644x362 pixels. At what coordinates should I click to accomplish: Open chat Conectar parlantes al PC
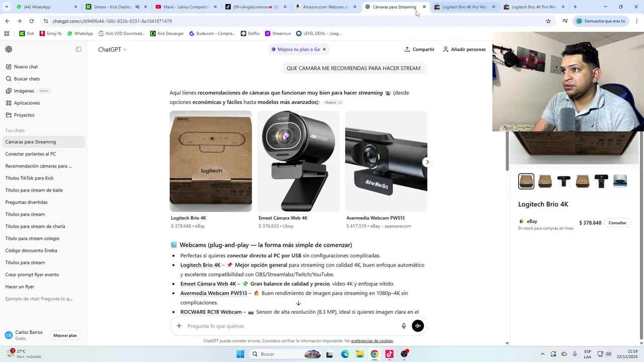point(31,154)
